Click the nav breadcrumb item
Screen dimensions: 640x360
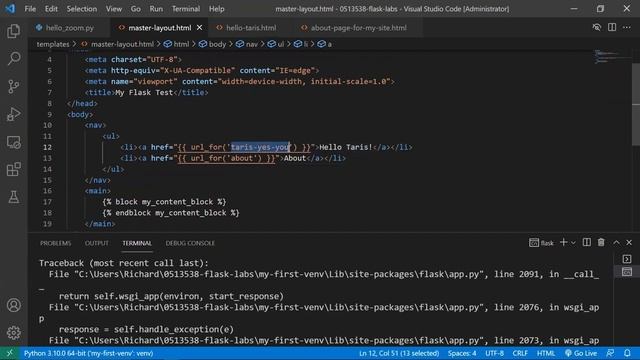(247, 44)
